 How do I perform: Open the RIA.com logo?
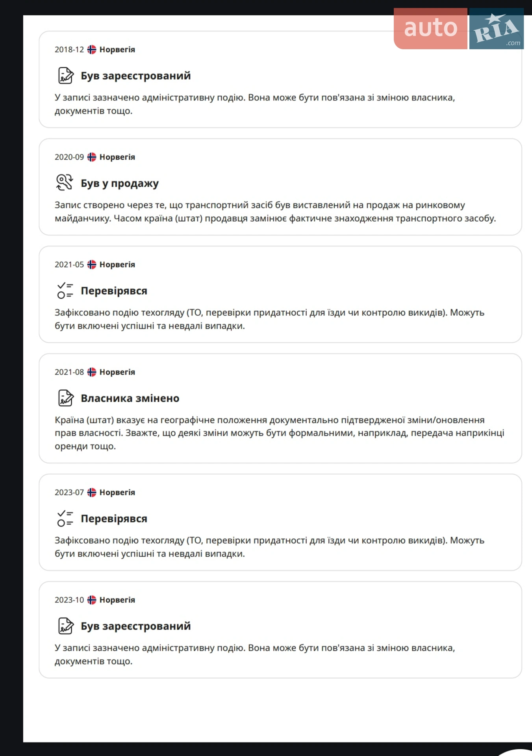click(x=497, y=28)
